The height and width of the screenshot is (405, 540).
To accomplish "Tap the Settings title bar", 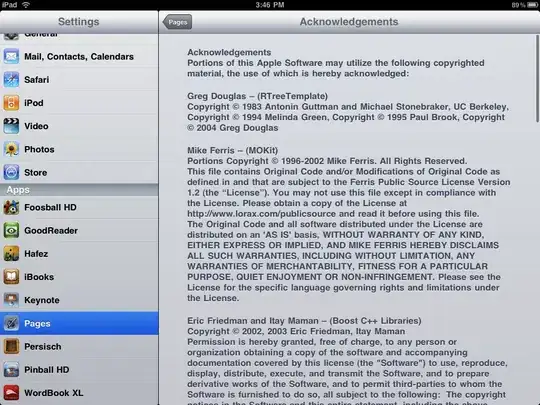I will [x=79, y=22].
